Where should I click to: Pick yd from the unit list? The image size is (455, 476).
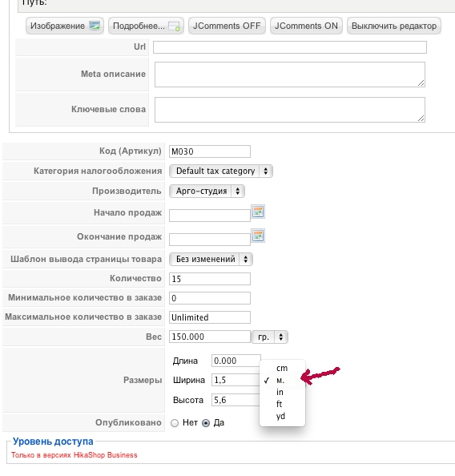coord(280,416)
